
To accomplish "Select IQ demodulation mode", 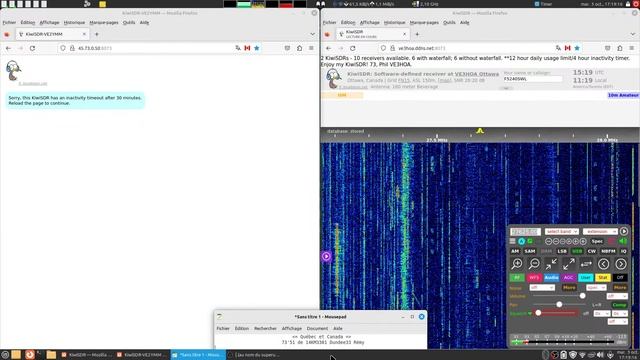I will (623, 251).
